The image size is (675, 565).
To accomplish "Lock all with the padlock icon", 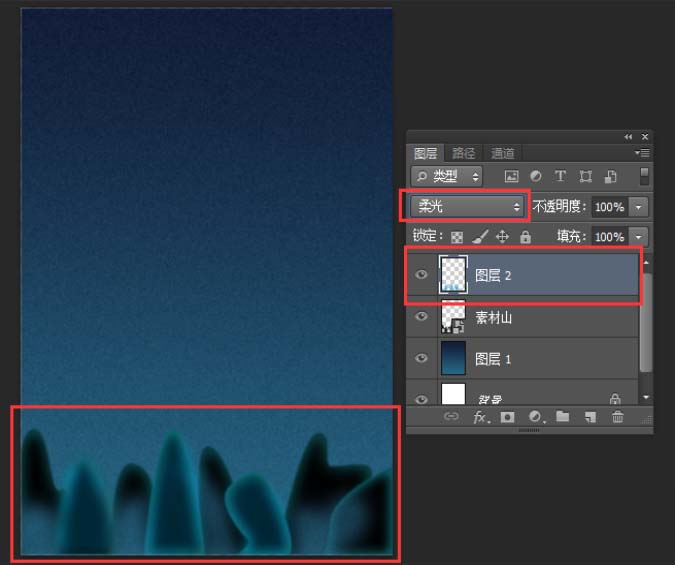I will pyautogui.click(x=525, y=236).
